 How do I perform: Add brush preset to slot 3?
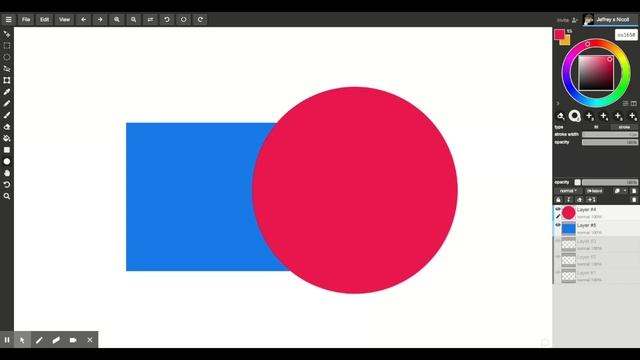[589, 116]
